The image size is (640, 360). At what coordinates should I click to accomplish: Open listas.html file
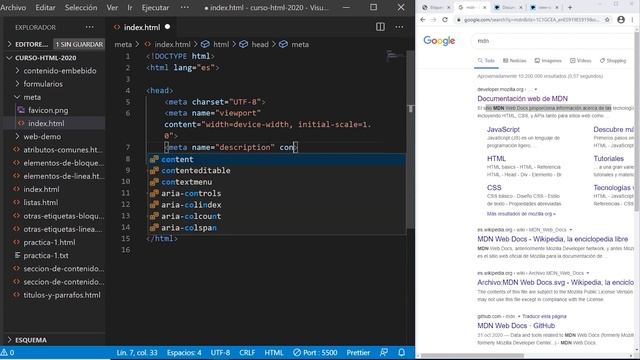(40, 202)
